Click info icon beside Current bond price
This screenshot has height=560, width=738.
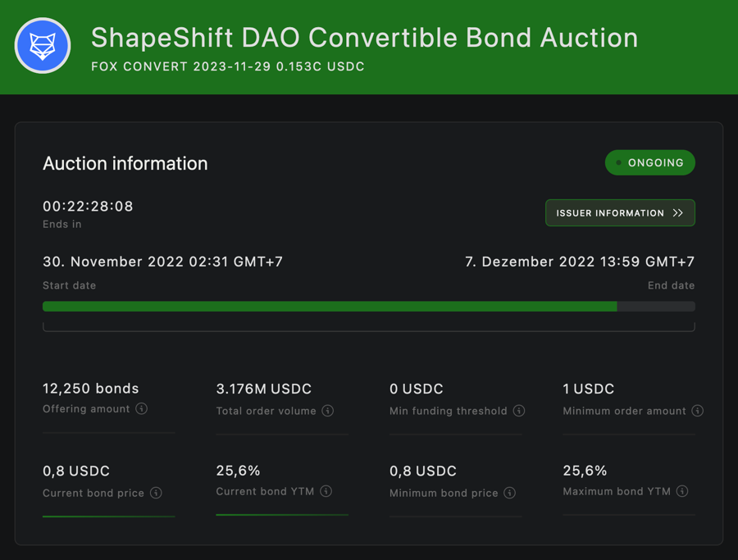click(156, 493)
